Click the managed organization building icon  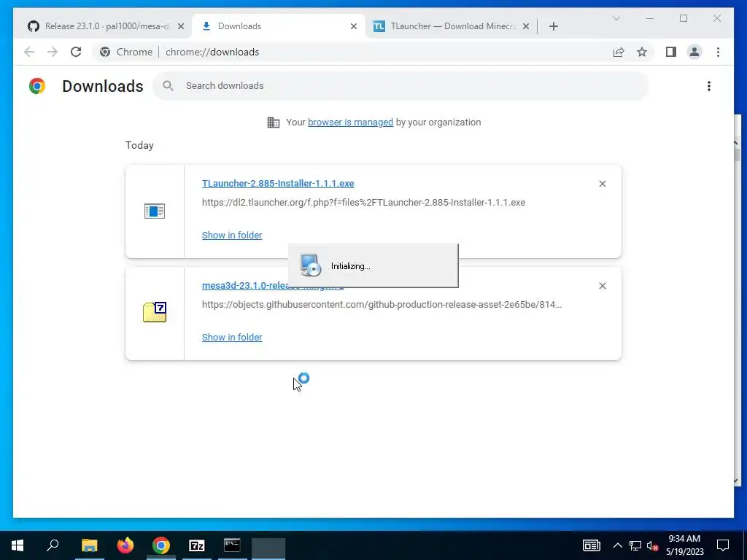(274, 122)
